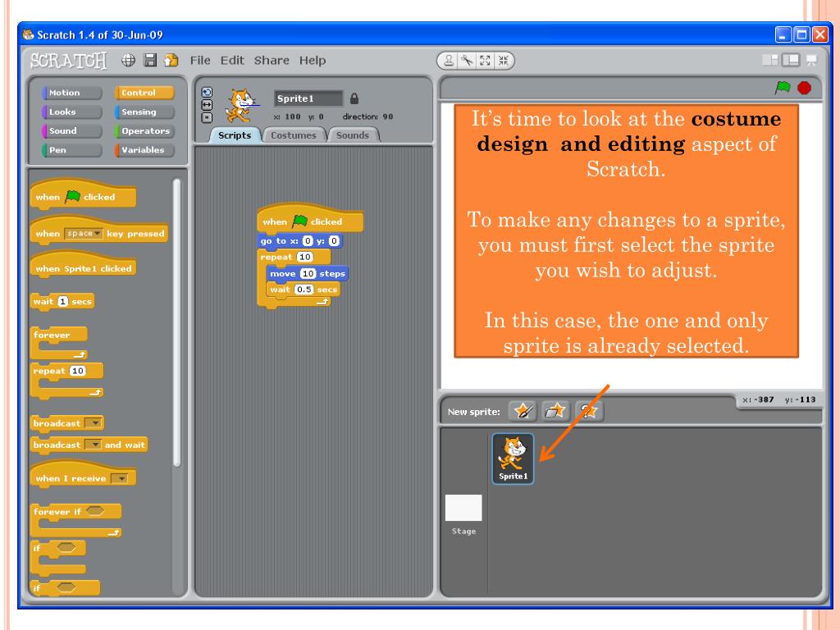840x630 pixels.
Task: Select the shrink sprite tool
Action: (503, 61)
